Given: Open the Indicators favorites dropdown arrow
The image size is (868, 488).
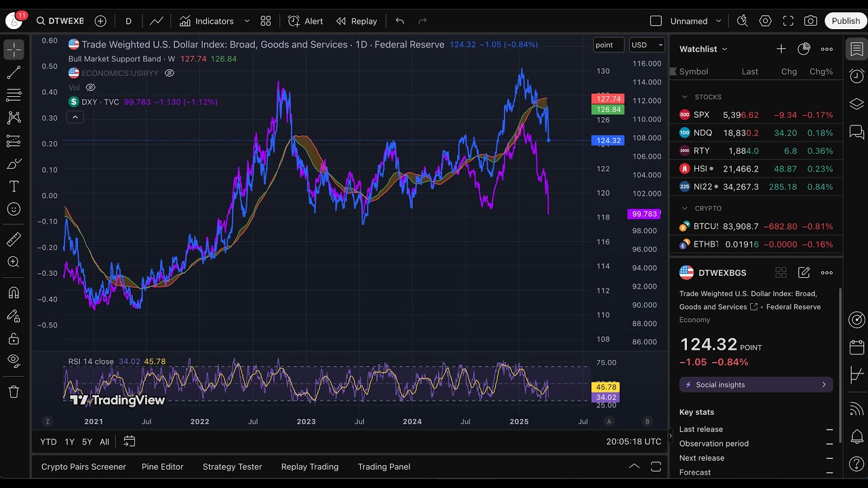Looking at the screenshot, I should (247, 21).
